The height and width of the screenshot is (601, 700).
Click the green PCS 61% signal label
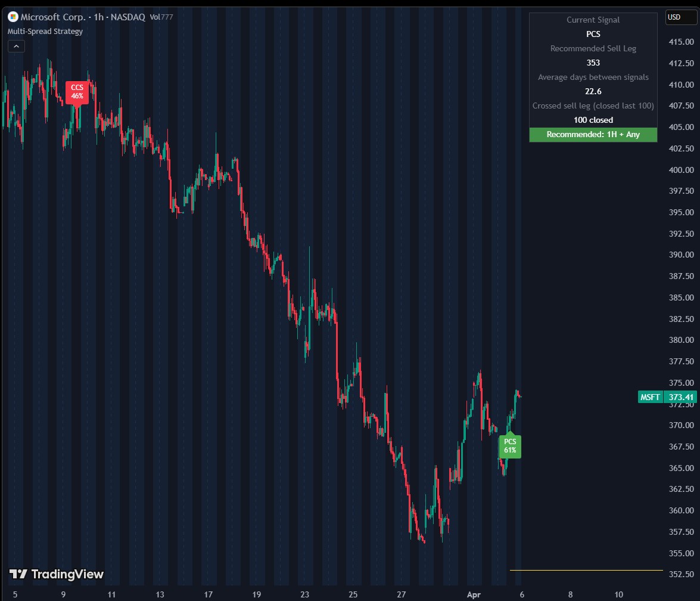pos(510,445)
